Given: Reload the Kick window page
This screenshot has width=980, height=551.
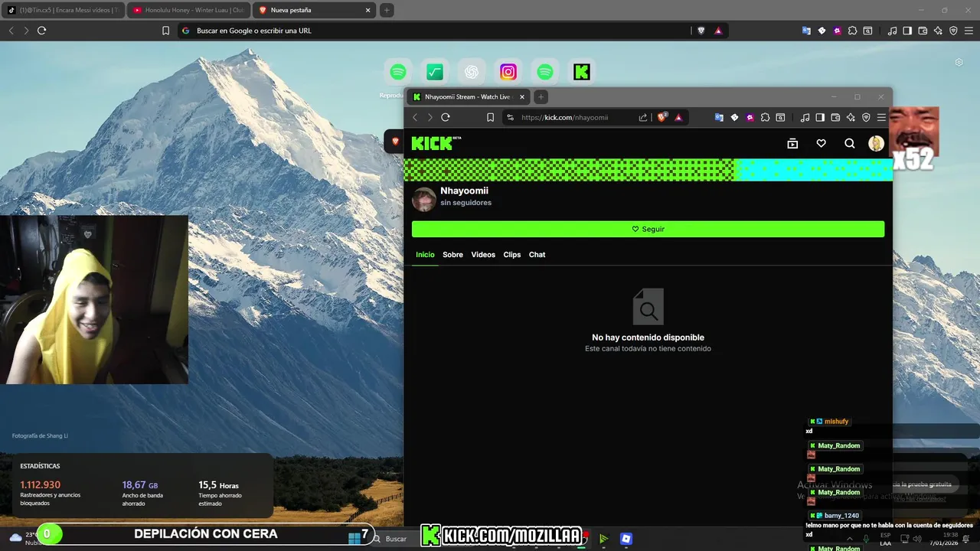Looking at the screenshot, I should point(445,117).
